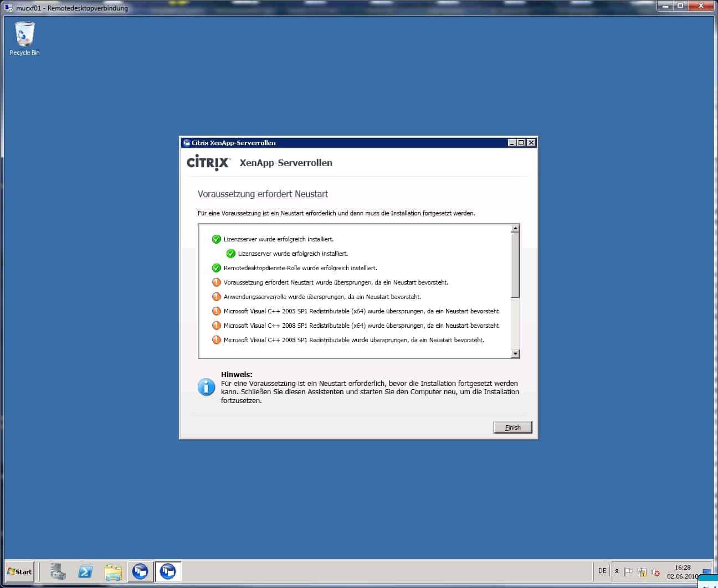Launch Server Manager from the taskbar
718x588 pixels.
(x=58, y=571)
